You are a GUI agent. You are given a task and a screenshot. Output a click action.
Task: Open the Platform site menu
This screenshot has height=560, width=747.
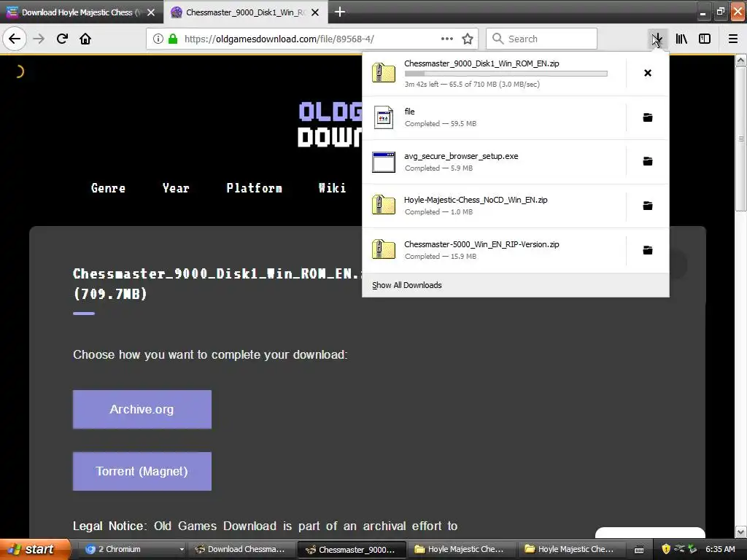point(254,188)
